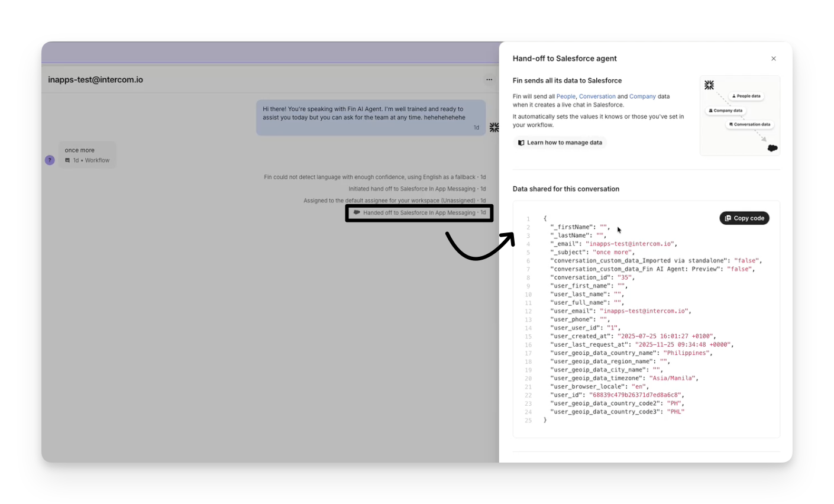This screenshot has height=504, width=834.
Task: Open the three-dot conversation options menu
Action: (489, 79)
